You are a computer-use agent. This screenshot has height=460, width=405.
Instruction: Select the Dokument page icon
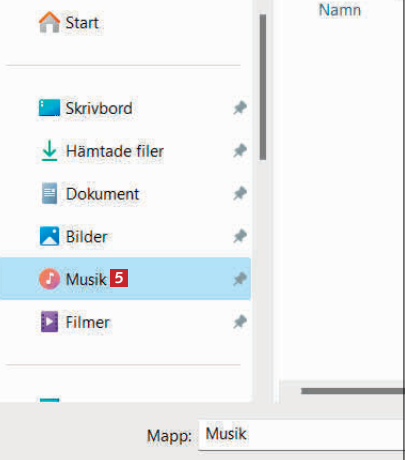point(49,193)
